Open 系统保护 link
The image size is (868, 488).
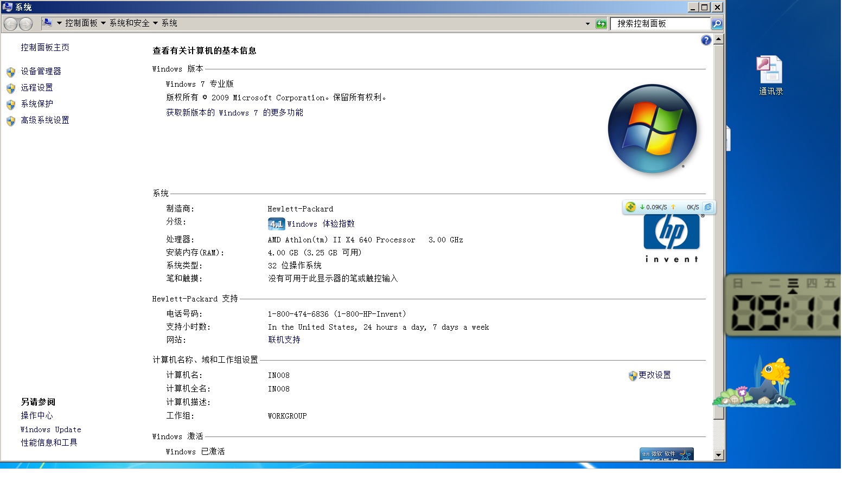(x=37, y=104)
